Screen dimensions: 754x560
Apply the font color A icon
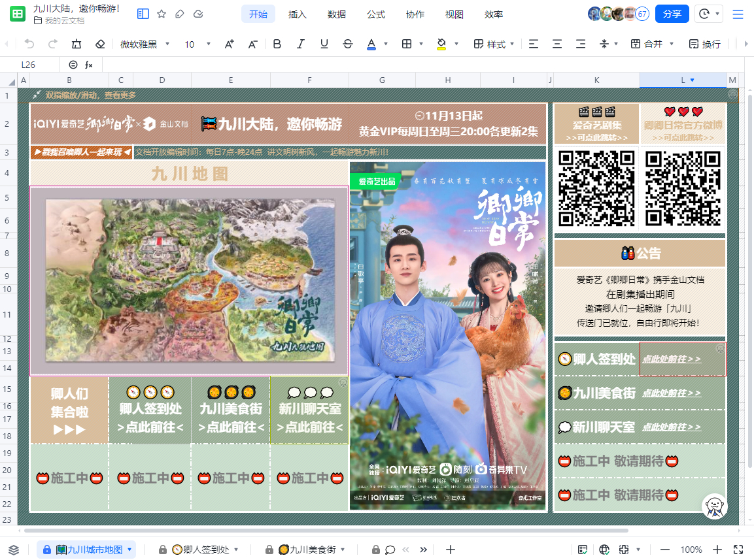coord(371,44)
